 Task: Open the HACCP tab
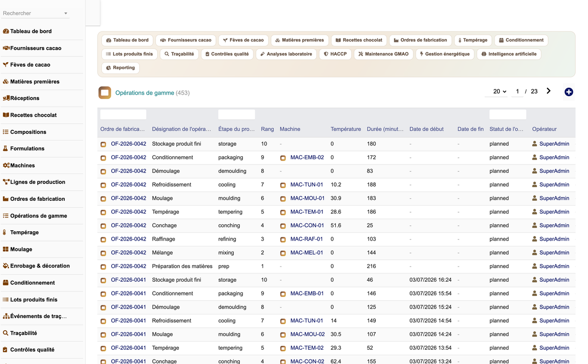pyautogui.click(x=335, y=54)
